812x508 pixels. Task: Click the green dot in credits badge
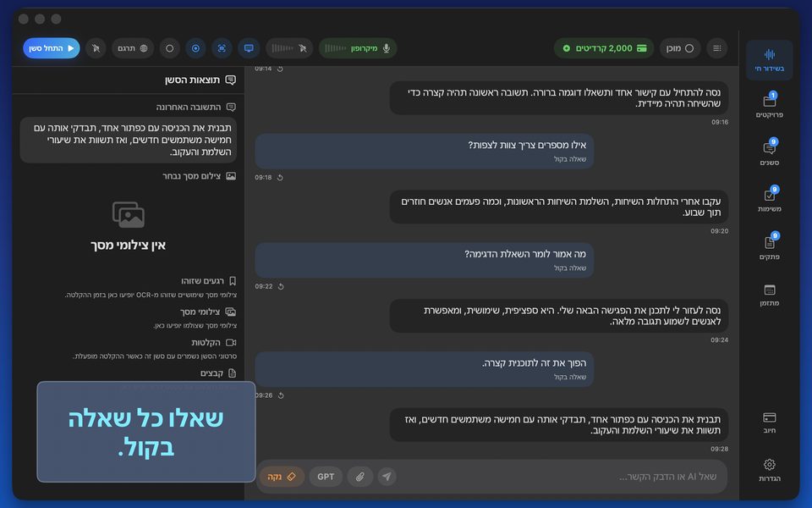click(x=566, y=48)
